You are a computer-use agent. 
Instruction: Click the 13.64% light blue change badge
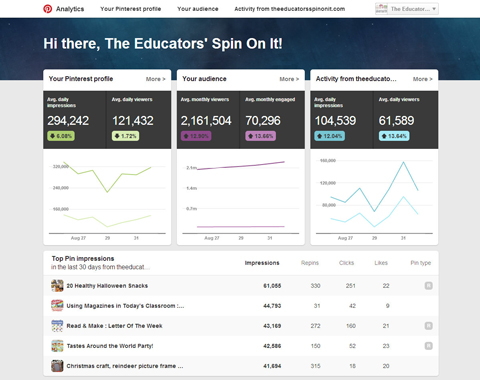click(394, 136)
